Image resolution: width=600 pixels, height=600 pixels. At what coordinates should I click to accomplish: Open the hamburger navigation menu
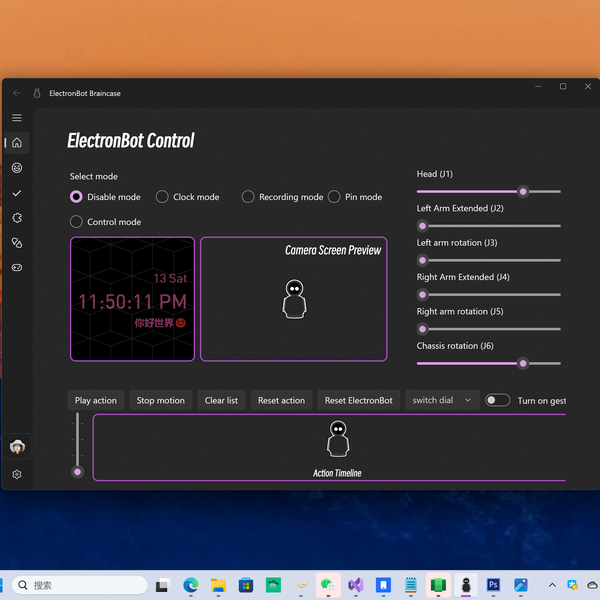click(17, 118)
